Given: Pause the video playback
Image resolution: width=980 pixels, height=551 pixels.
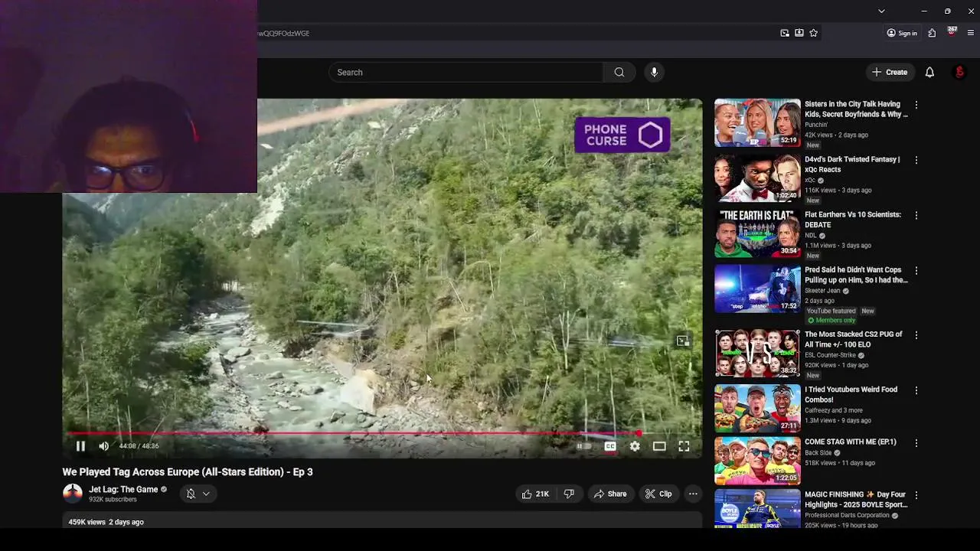Looking at the screenshot, I should (x=80, y=446).
